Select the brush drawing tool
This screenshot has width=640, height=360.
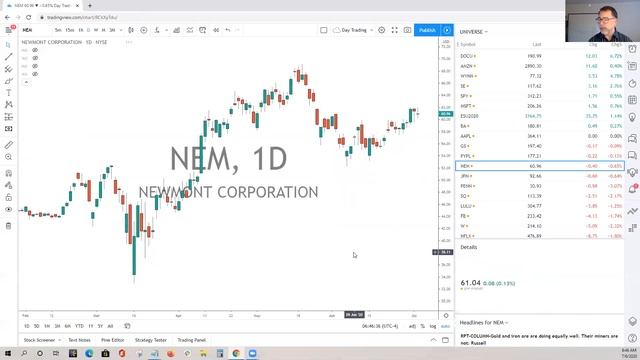8,81
